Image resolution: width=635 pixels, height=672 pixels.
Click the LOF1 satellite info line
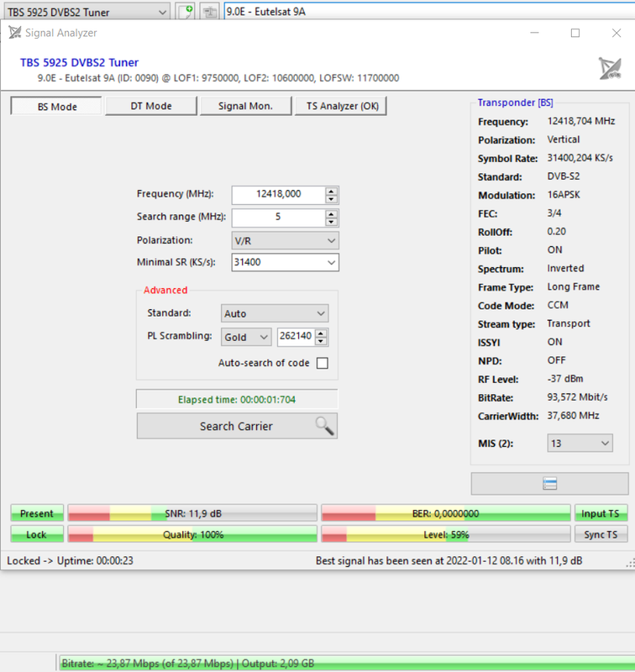tap(218, 78)
